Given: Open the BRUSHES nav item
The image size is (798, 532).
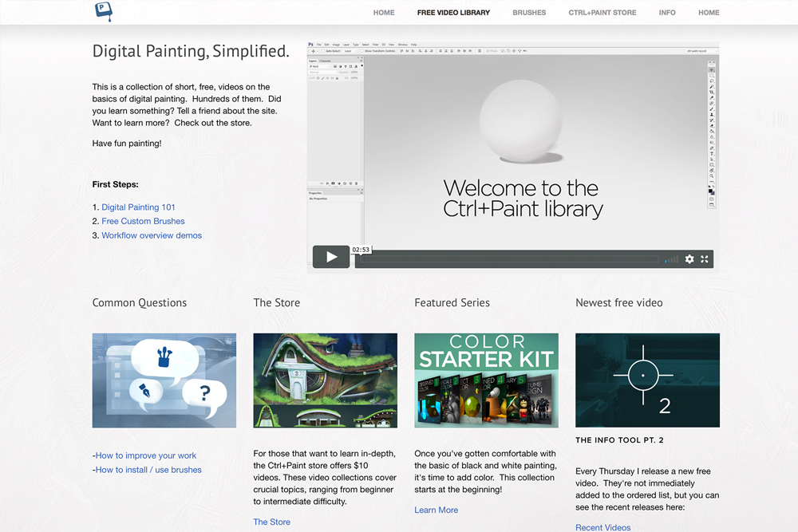Looking at the screenshot, I should [x=529, y=13].
